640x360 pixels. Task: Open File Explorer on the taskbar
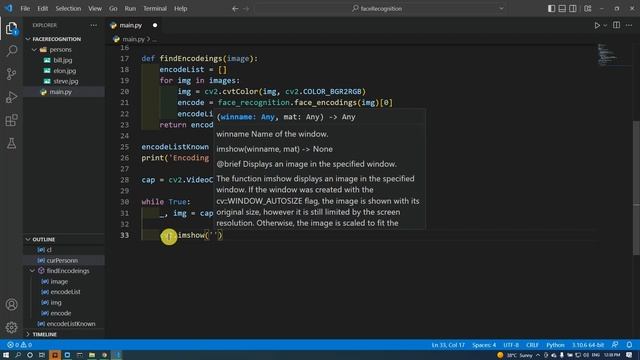pos(92,355)
